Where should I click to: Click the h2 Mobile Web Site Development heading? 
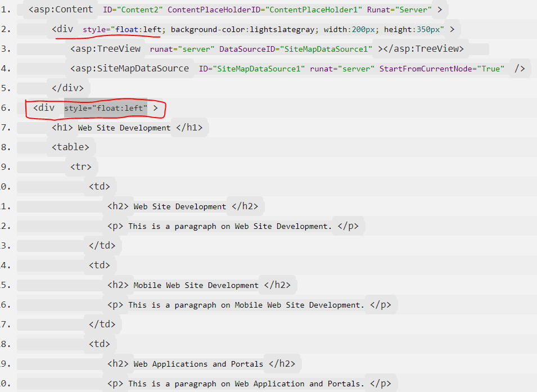coord(198,285)
